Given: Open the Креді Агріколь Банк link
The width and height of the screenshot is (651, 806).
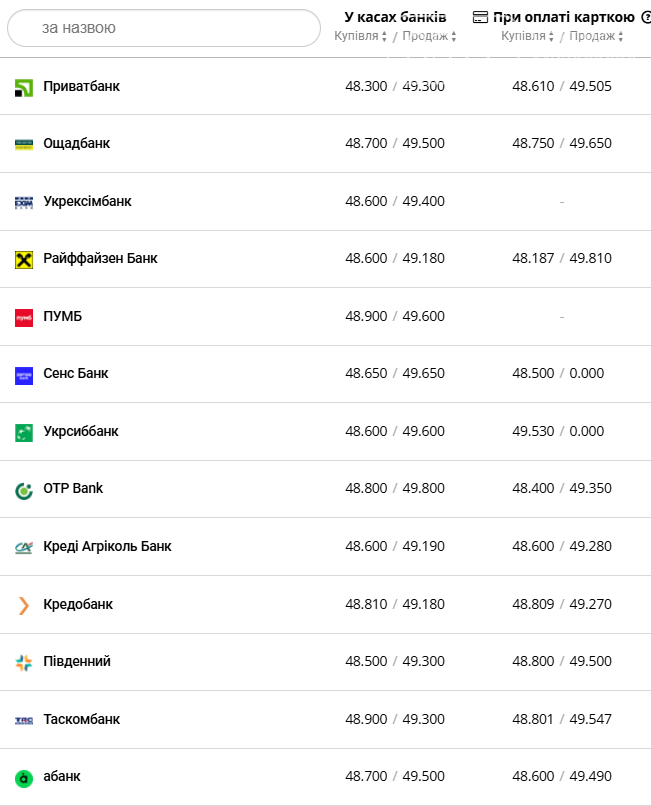Looking at the screenshot, I should click(x=107, y=546).
